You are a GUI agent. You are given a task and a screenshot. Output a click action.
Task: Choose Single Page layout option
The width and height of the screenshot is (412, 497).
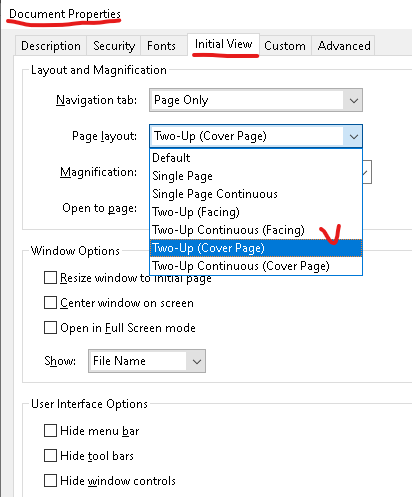point(256,176)
